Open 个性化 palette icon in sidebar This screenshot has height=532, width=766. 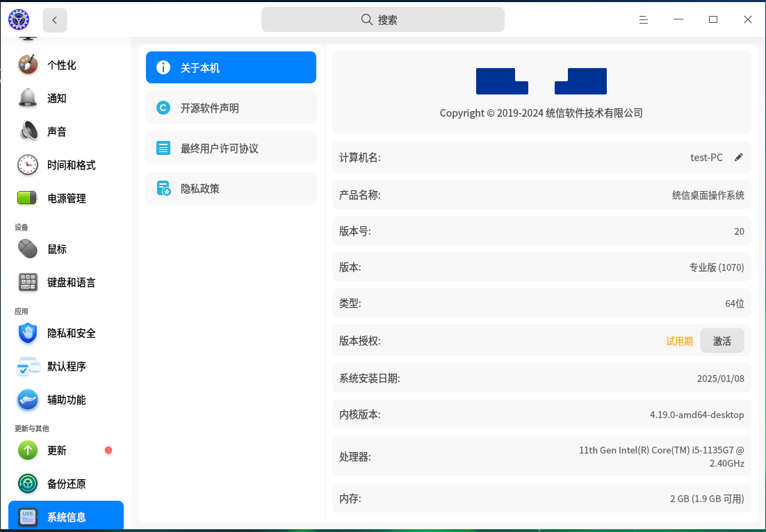pyautogui.click(x=28, y=65)
